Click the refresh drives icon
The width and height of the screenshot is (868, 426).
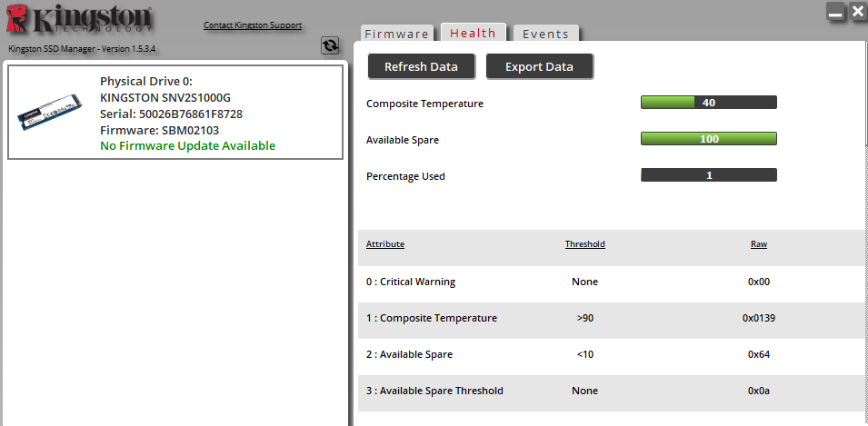click(x=330, y=45)
